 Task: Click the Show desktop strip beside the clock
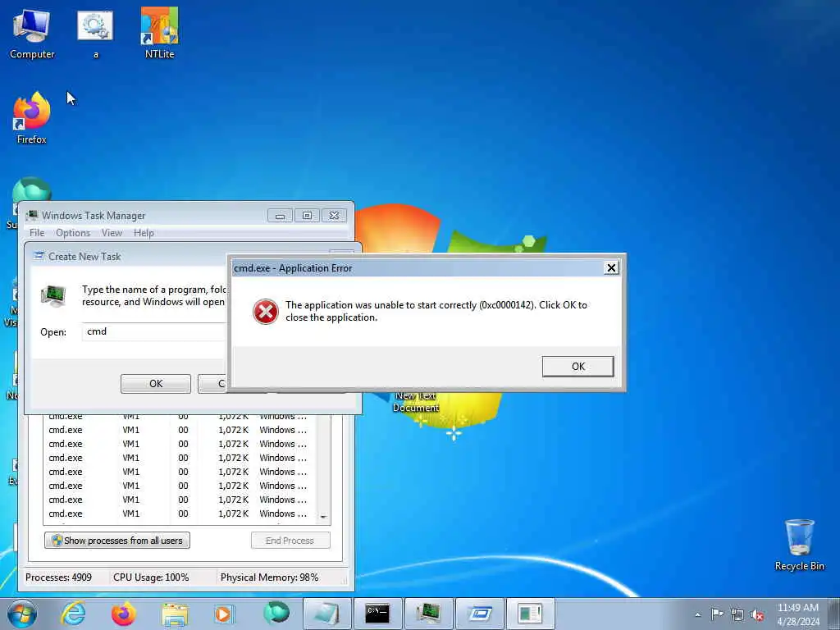(x=835, y=614)
